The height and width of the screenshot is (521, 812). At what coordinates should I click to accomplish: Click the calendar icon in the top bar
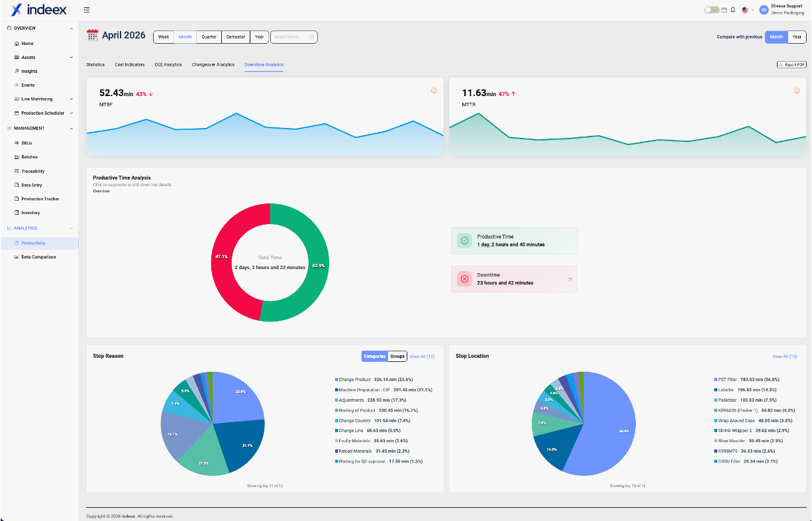[725, 10]
